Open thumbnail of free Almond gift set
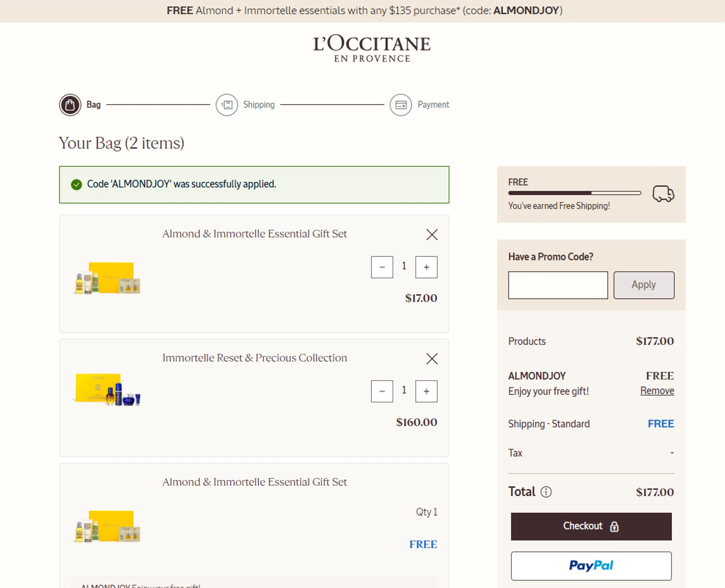This screenshot has width=725, height=588. (107, 526)
